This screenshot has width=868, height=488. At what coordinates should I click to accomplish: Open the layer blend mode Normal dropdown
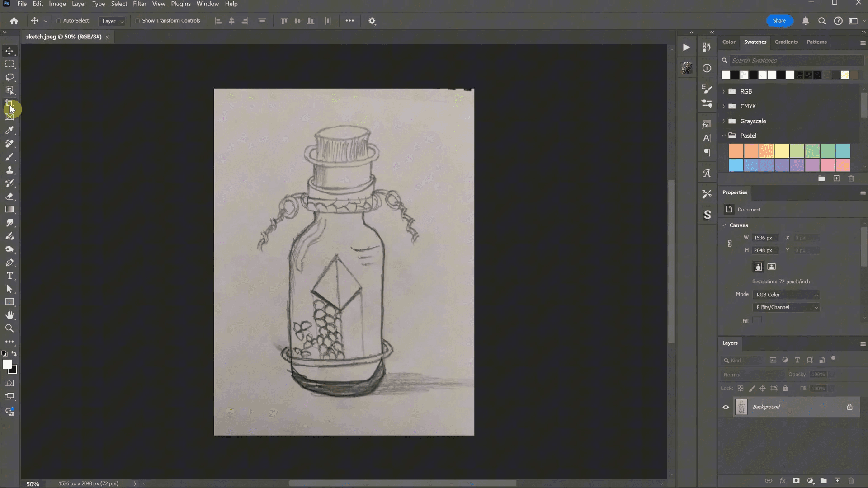pos(752,375)
